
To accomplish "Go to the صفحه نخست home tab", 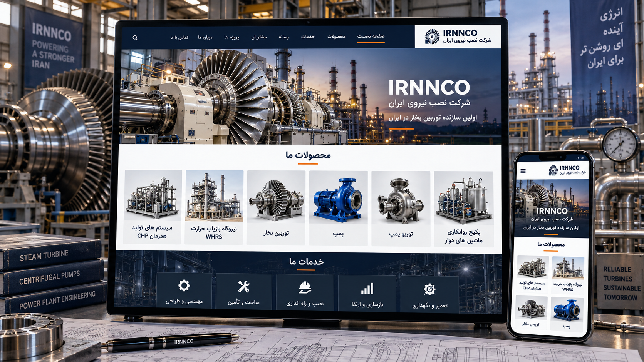I will pyautogui.click(x=371, y=36).
